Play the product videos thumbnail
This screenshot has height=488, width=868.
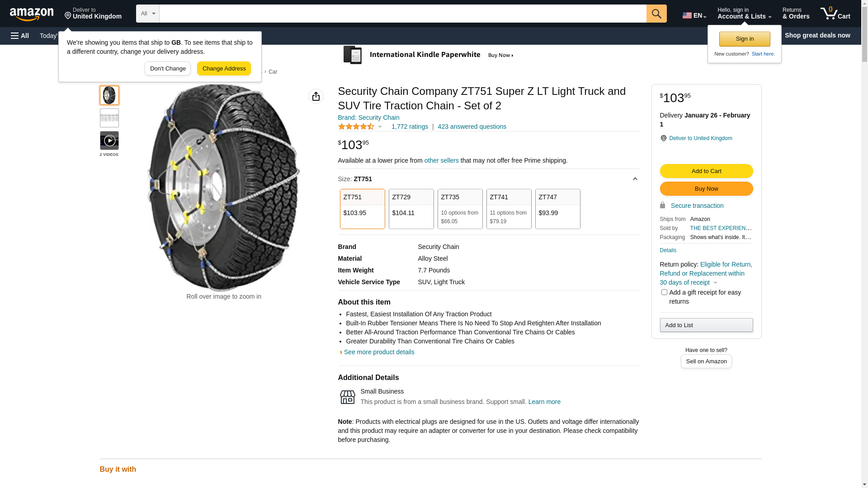pos(109,141)
